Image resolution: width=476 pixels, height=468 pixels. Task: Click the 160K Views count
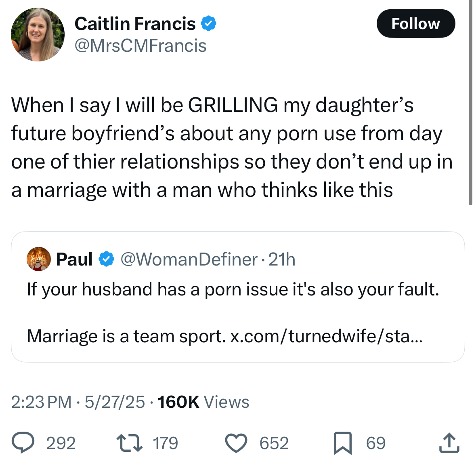tap(203, 402)
